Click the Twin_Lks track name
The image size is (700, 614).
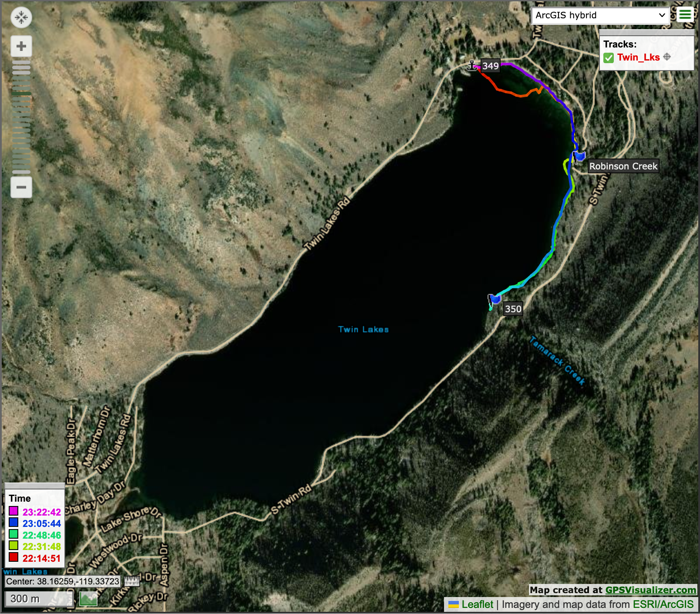click(638, 57)
